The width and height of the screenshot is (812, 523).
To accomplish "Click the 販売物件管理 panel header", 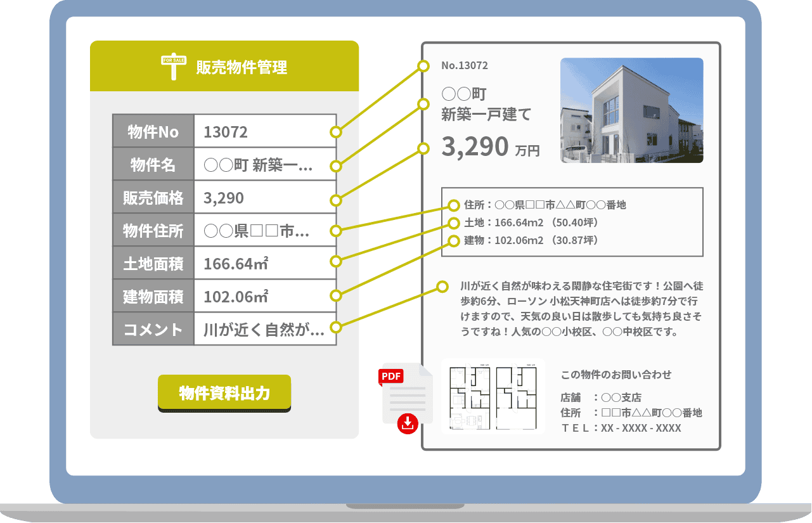I will pyautogui.click(x=224, y=67).
